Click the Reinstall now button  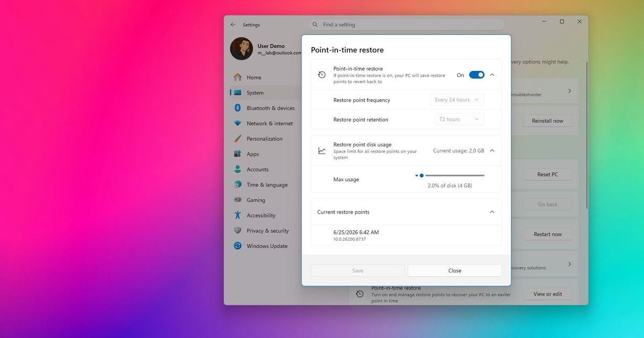pyautogui.click(x=547, y=121)
